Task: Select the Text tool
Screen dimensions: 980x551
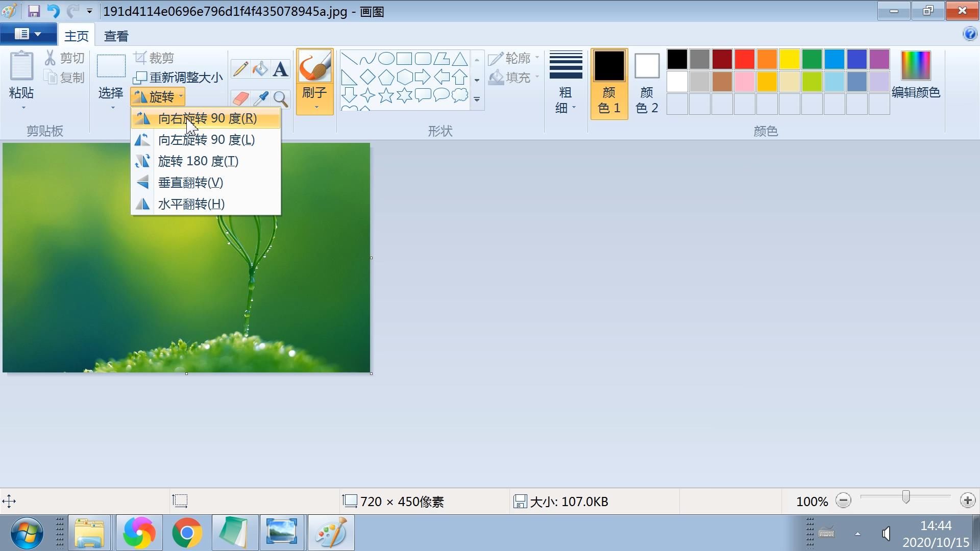Action: (x=280, y=69)
